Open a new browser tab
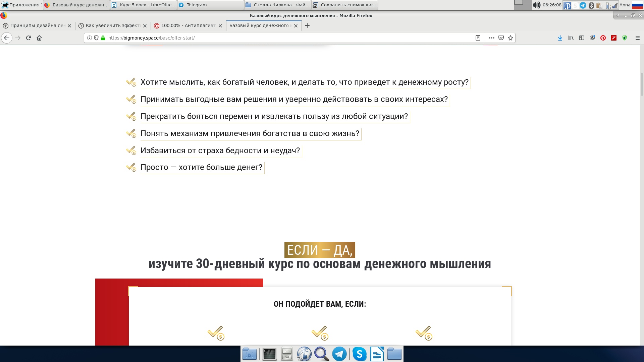Image resolution: width=644 pixels, height=362 pixels. tap(307, 25)
